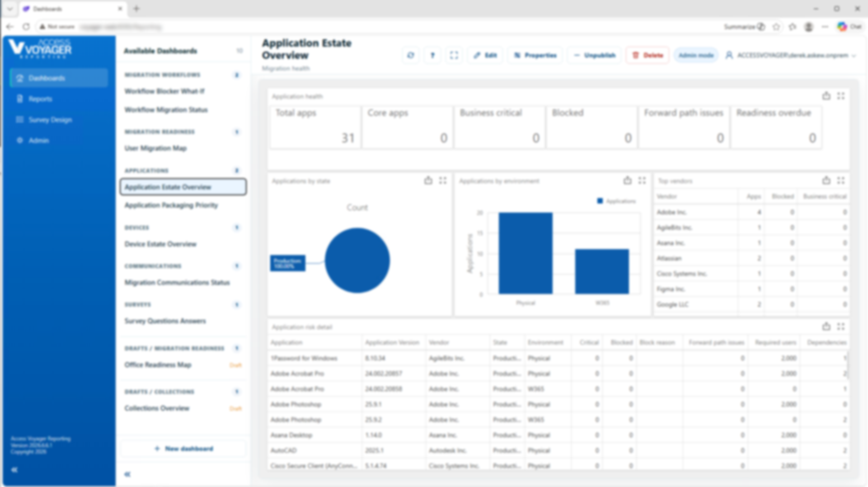868x487 pixels.
Task: Maximize the Applications by state chart
Action: pyautogui.click(x=443, y=180)
